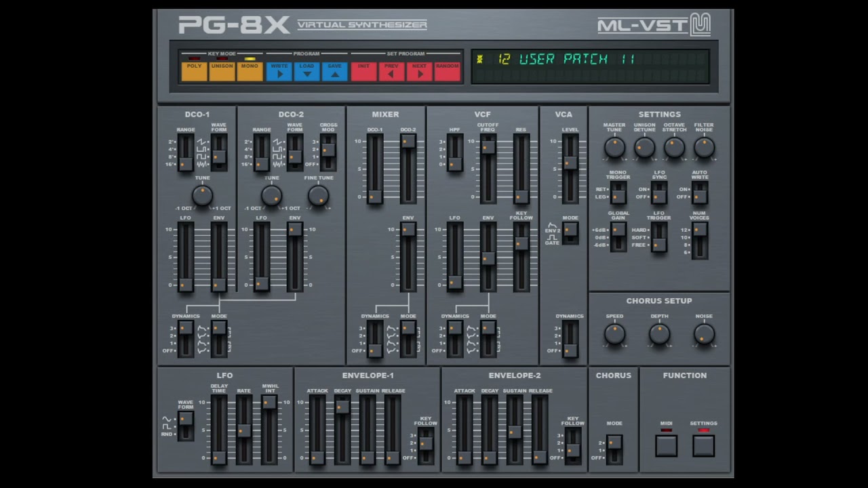This screenshot has width=868, height=488.
Task: Click the CHORUS MODE switch
Action: 614,449
